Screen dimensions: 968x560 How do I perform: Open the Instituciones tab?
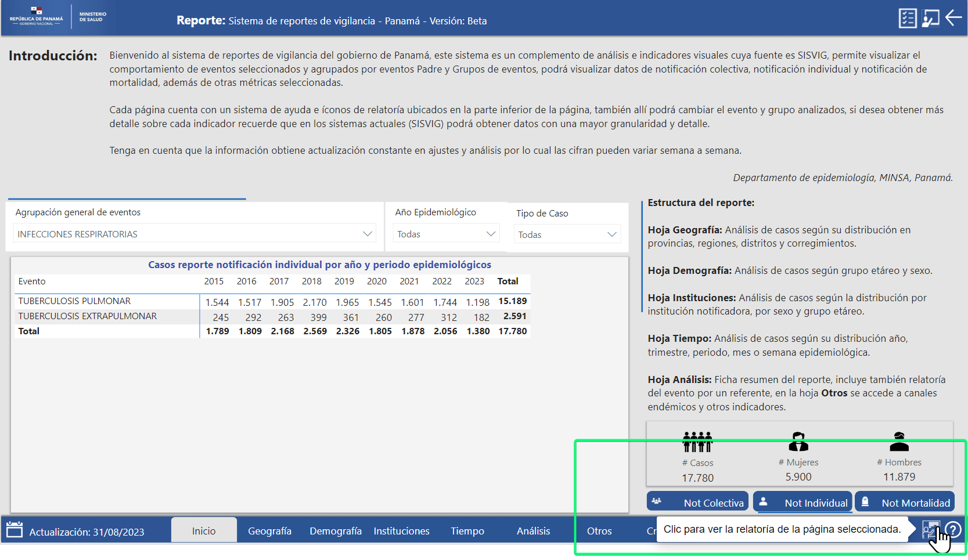coord(401,530)
